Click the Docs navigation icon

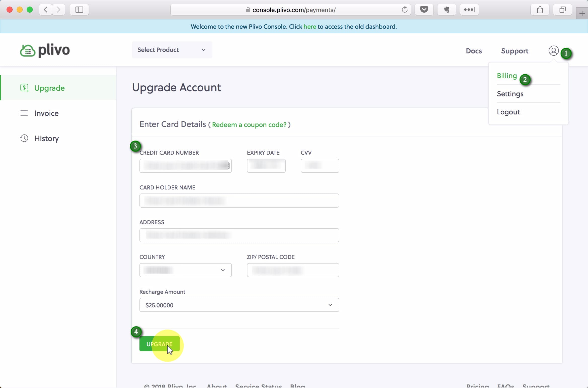pyautogui.click(x=473, y=51)
